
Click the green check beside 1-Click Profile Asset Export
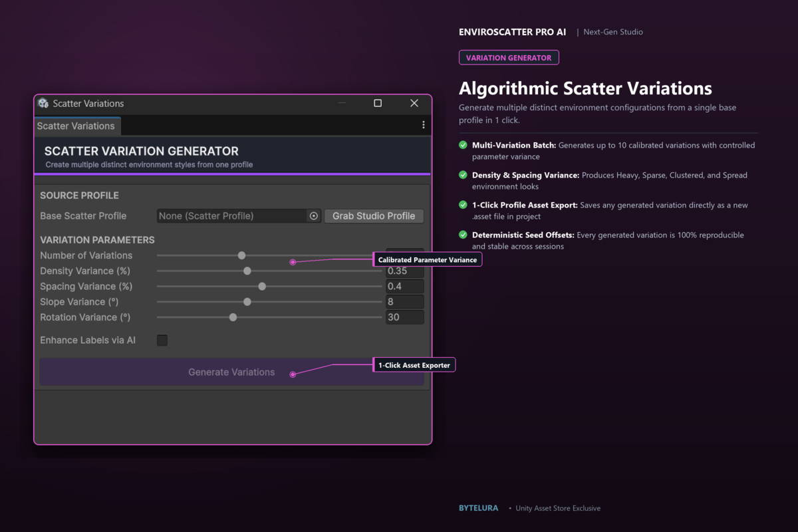[x=464, y=205]
